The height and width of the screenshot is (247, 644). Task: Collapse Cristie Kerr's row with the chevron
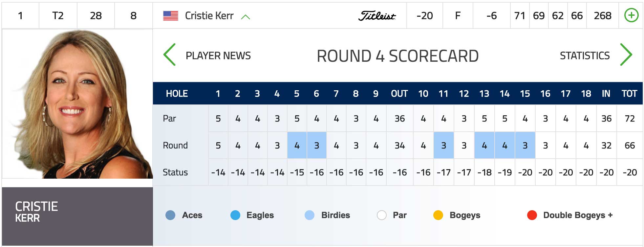(246, 17)
